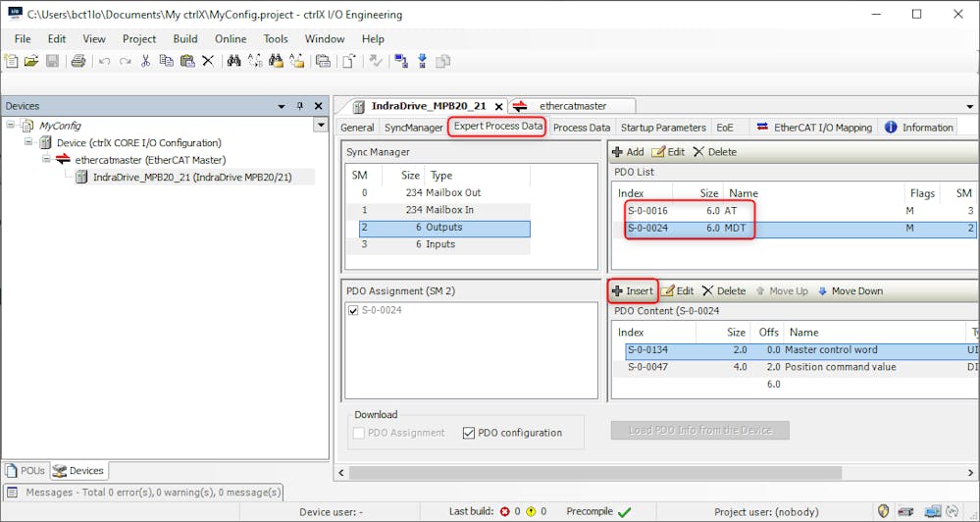Click the Information tab's blue info icon
This screenshot has height=522, width=980.
891,127
